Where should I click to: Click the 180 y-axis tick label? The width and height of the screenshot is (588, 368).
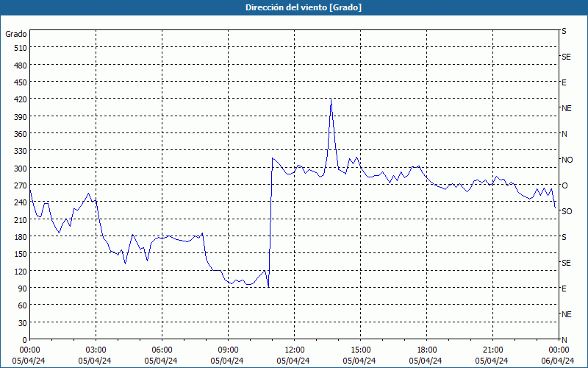point(21,237)
